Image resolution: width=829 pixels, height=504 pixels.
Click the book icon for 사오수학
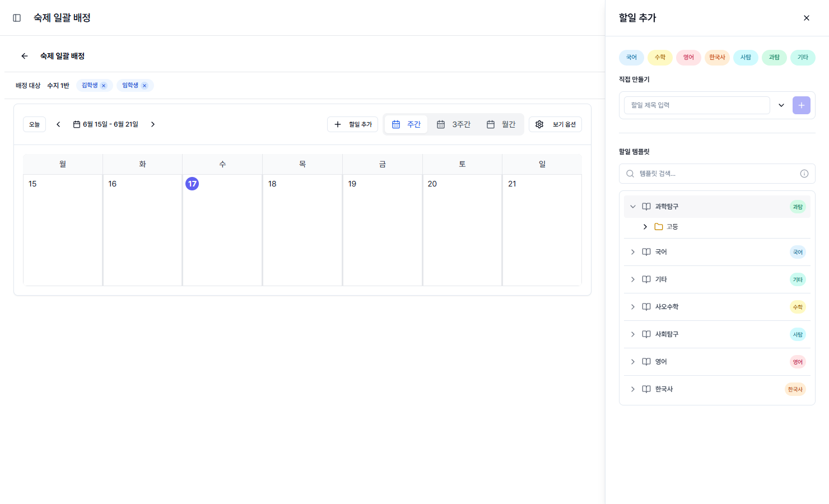646,307
